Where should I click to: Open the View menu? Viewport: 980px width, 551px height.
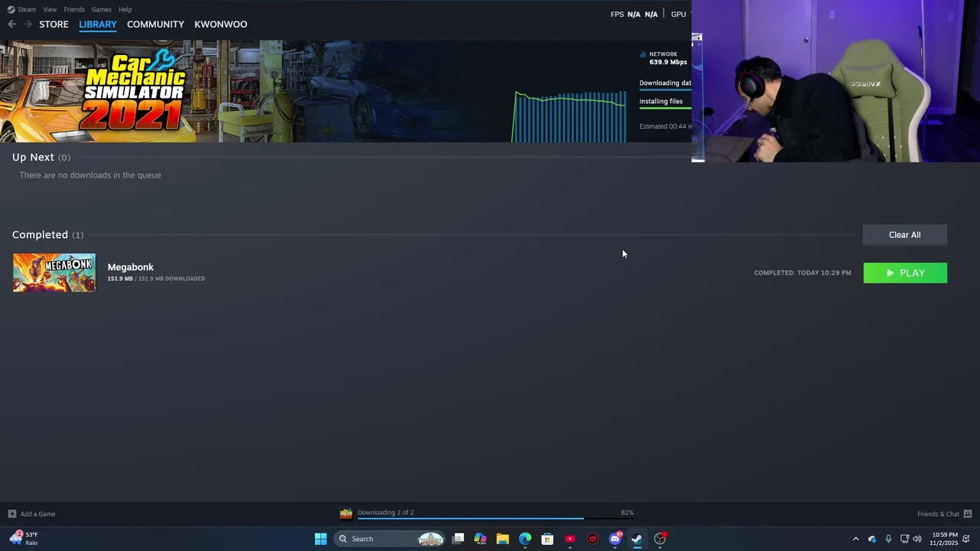[x=50, y=9]
